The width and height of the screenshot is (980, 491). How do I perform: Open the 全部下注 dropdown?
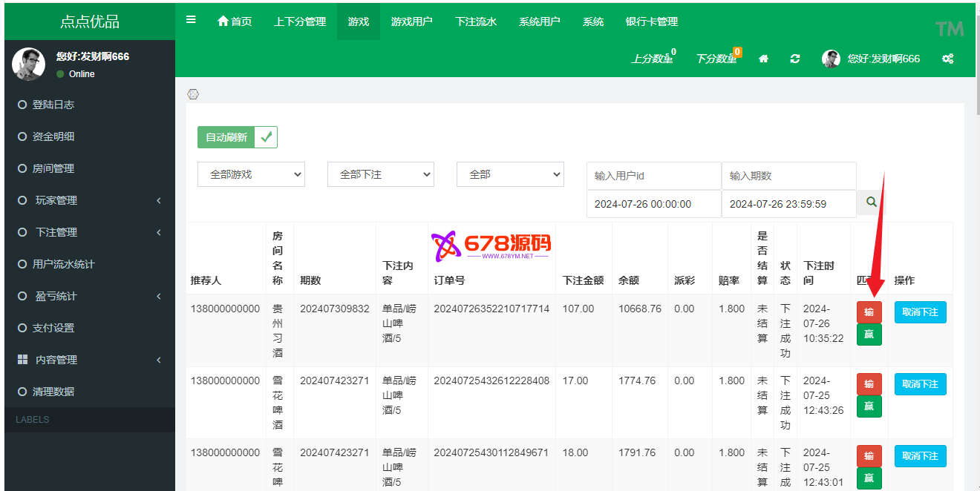(380, 174)
